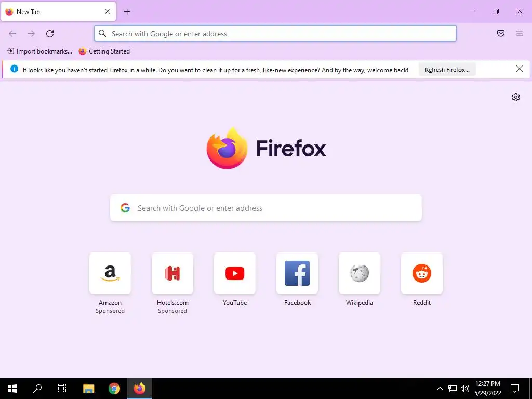Click the Facebook label under tile
532x399 pixels.
(297, 303)
